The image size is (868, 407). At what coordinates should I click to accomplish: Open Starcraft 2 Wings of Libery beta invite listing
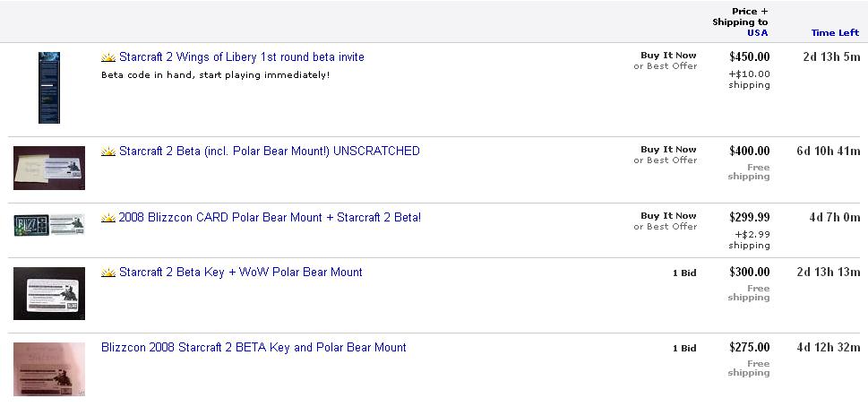coord(241,57)
